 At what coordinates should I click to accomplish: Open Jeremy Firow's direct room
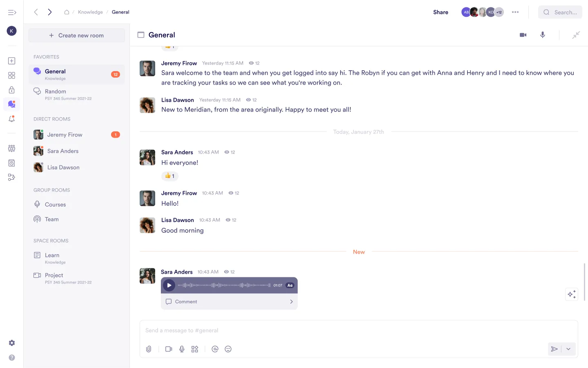[65, 134]
